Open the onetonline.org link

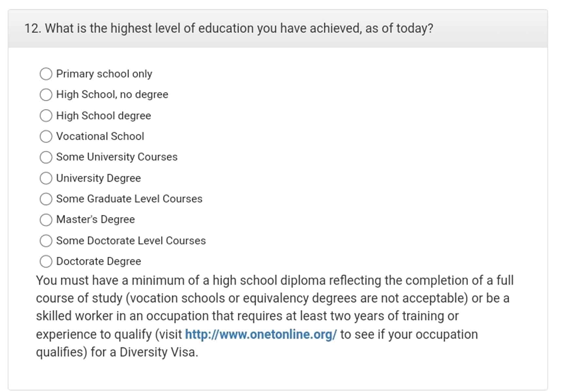click(261, 334)
